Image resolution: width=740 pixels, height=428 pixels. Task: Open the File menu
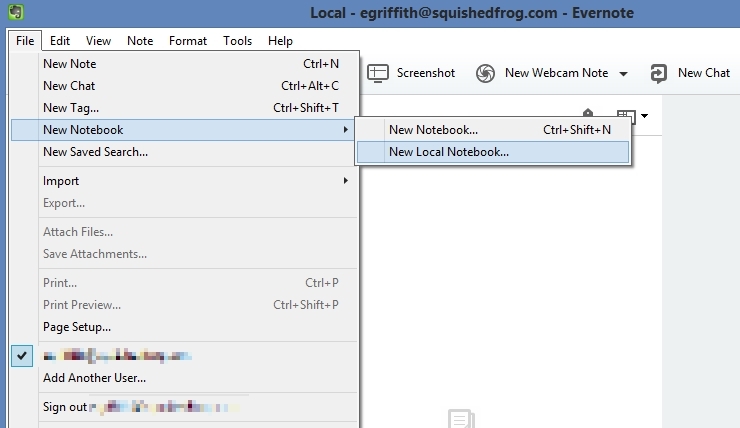(25, 41)
